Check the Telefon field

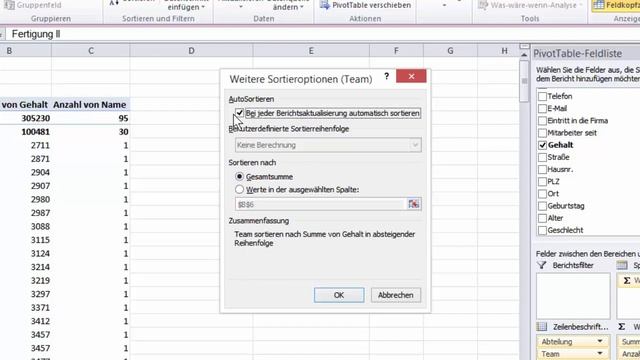(542, 96)
